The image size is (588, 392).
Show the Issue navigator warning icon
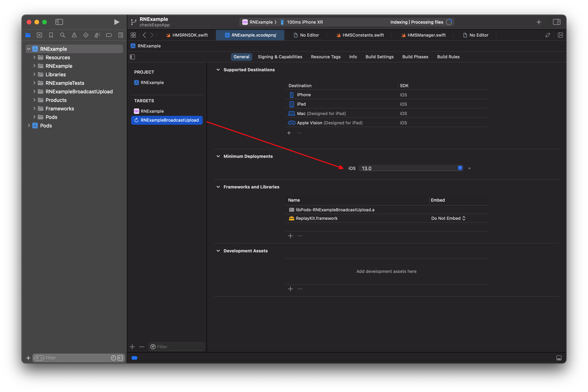point(74,35)
